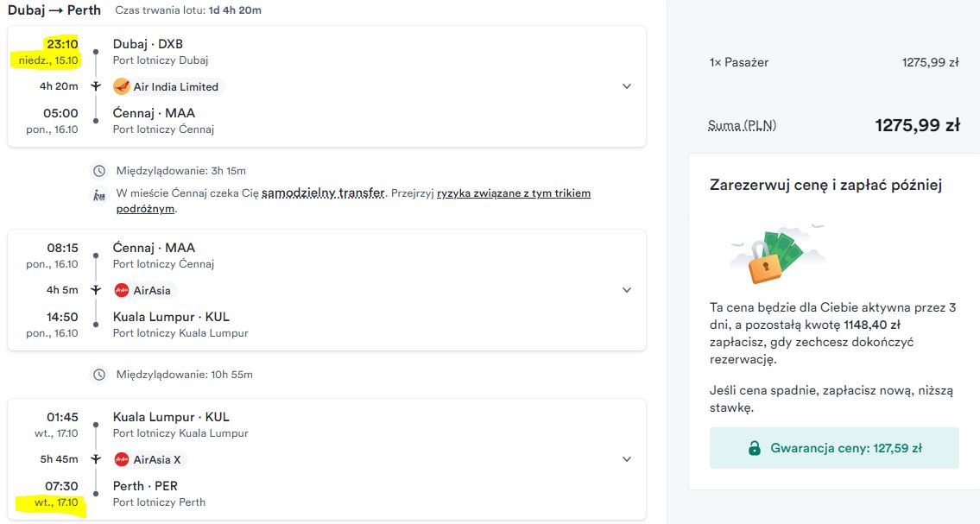Click the Air India Limited airline badge
Image resolution: width=980 pixels, height=524 pixels.
[168, 87]
